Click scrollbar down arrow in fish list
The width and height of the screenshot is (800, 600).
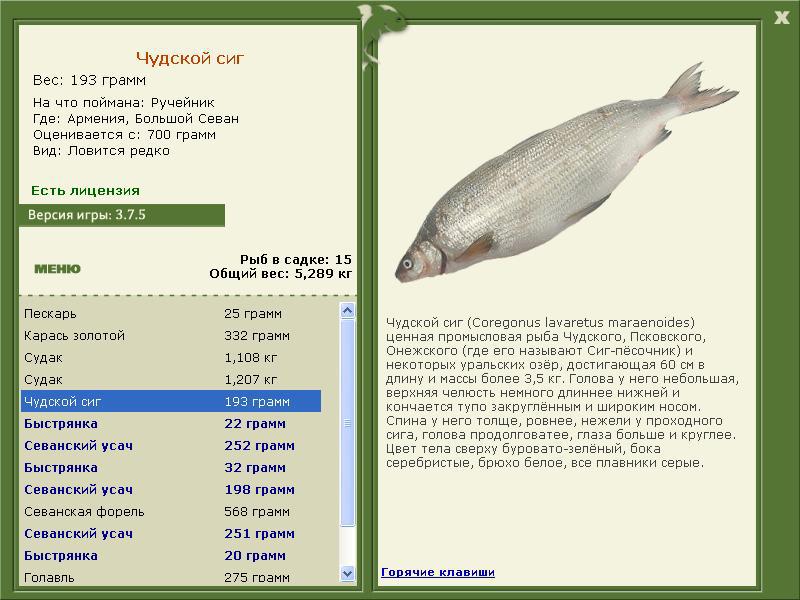(347, 573)
